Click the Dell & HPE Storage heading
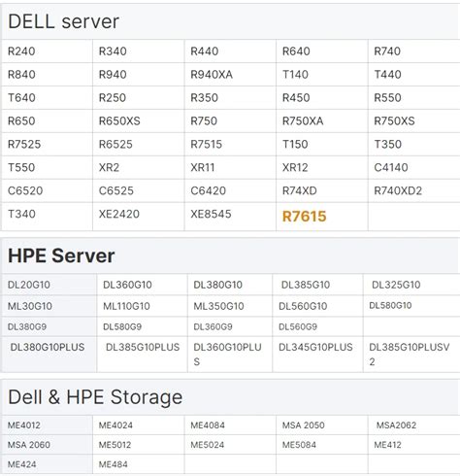The image size is (460, 476). coord(95,396)
